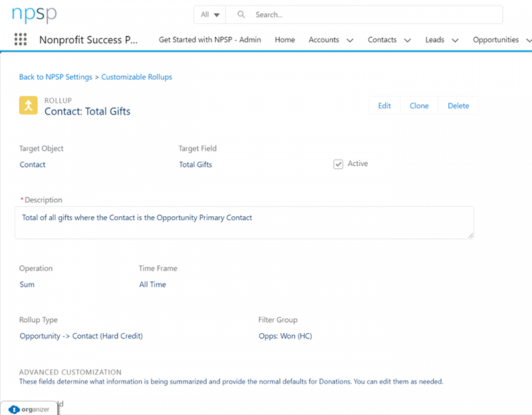Toggle the Active checkbox

(338, 164)
